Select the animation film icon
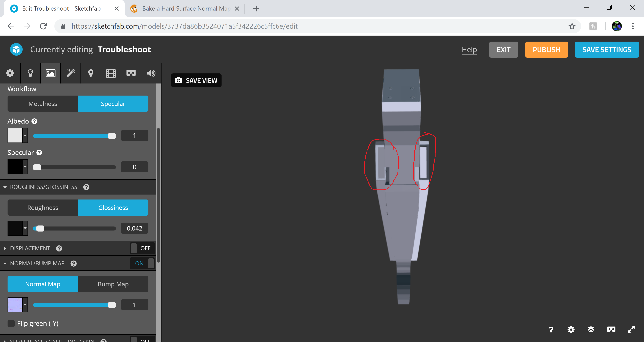 coord(111,73)
